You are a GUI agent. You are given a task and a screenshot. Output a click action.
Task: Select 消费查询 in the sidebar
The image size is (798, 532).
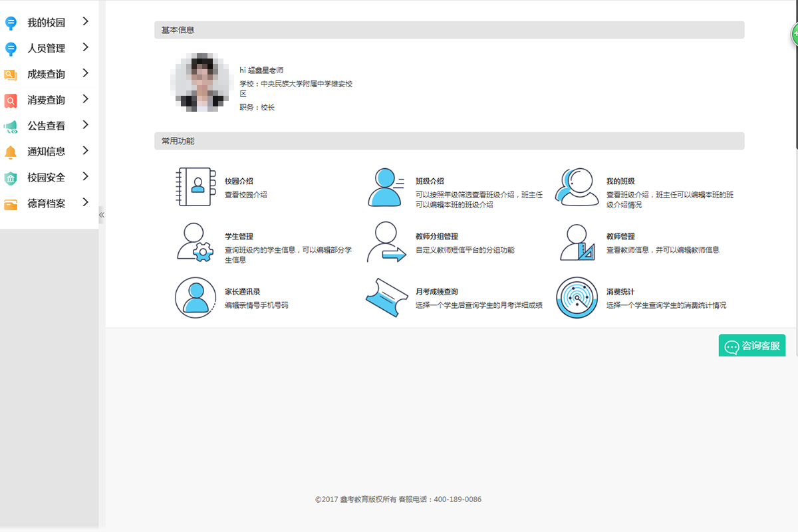coord(46,100)
